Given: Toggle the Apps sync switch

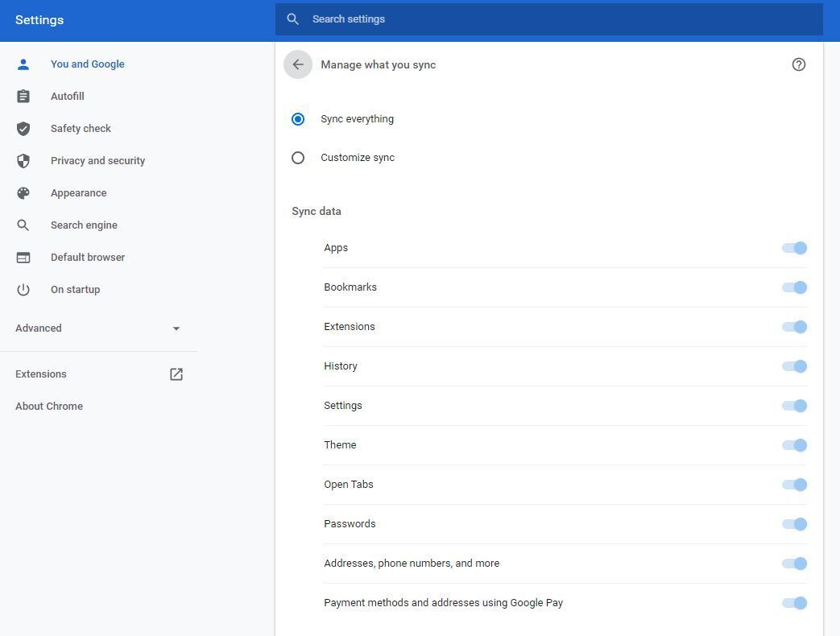Looking at the screenshot, I should (x=794, y=248).
